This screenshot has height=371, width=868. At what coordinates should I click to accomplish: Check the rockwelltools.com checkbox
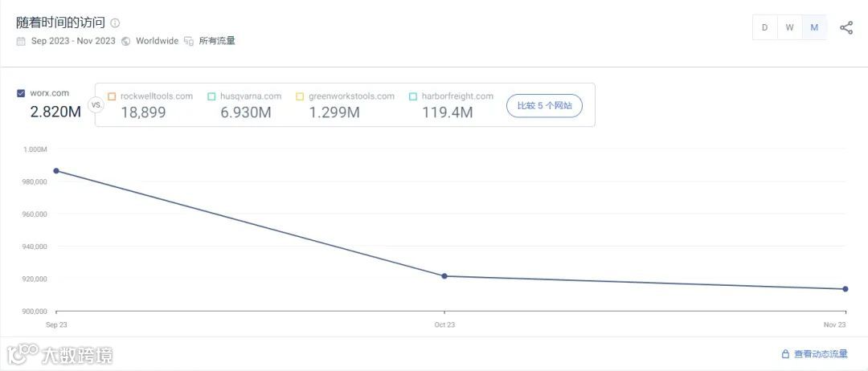point(112,96)
